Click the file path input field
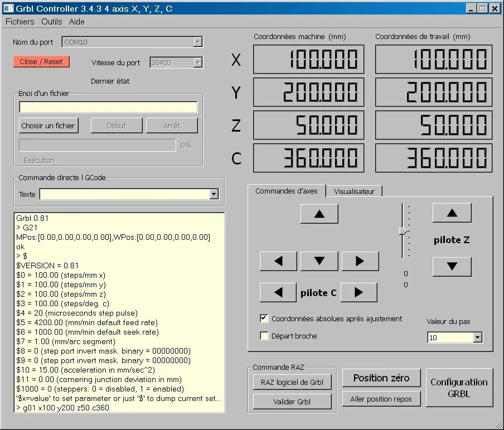 [x=108, y=107]
